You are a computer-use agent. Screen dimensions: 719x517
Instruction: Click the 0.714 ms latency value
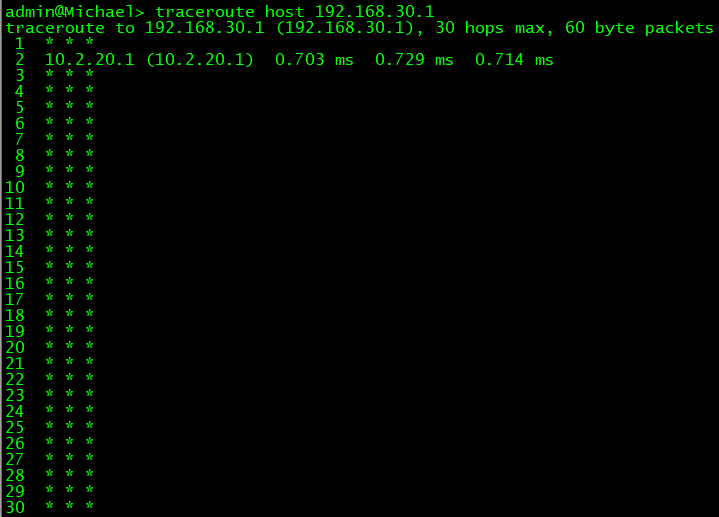tap(514, 59)
